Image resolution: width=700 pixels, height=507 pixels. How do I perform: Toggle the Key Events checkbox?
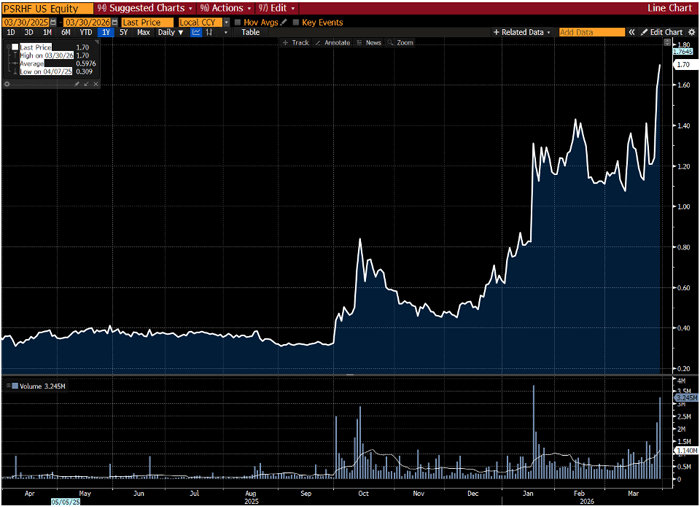(296, 21)
